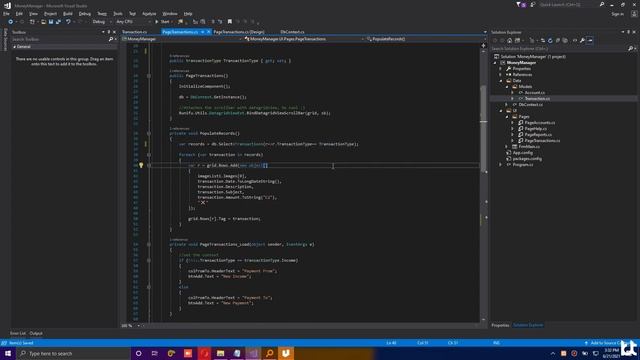The height and width of the screenshot is (360, 640).
Task: Click the Search Solution Explorer field
Action: 559,49
